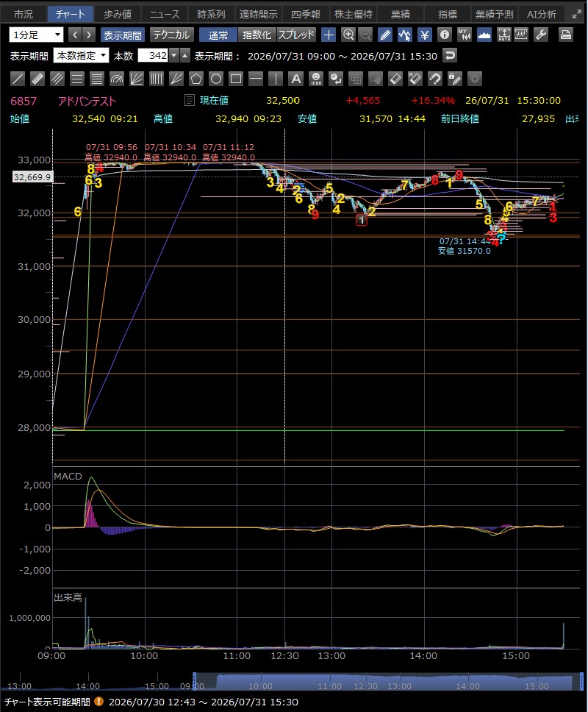Open the 四季報 tab
Viewport: 588px width, 712px height.
pos(305,14)
